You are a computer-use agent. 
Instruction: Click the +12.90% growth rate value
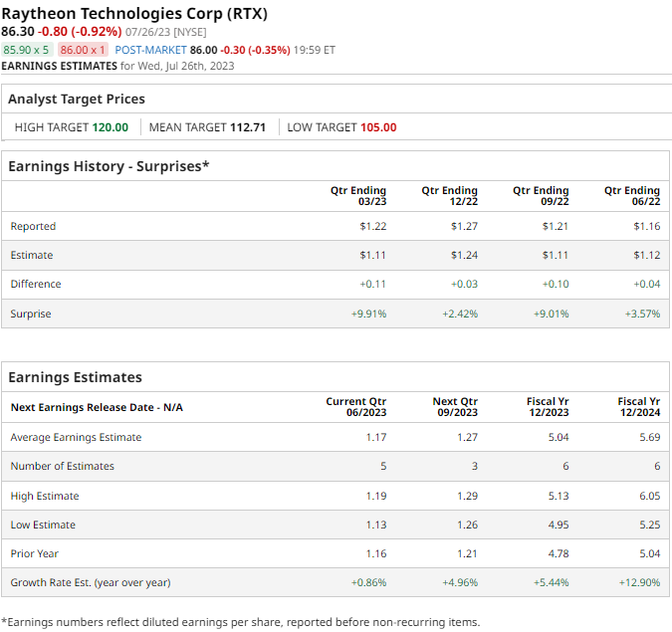640,582
